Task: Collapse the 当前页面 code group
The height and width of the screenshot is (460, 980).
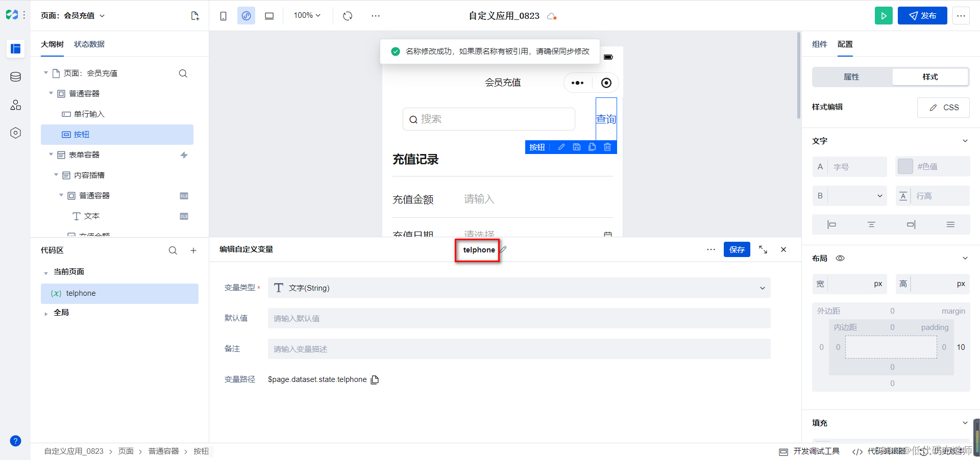Action: click(46, 273)
